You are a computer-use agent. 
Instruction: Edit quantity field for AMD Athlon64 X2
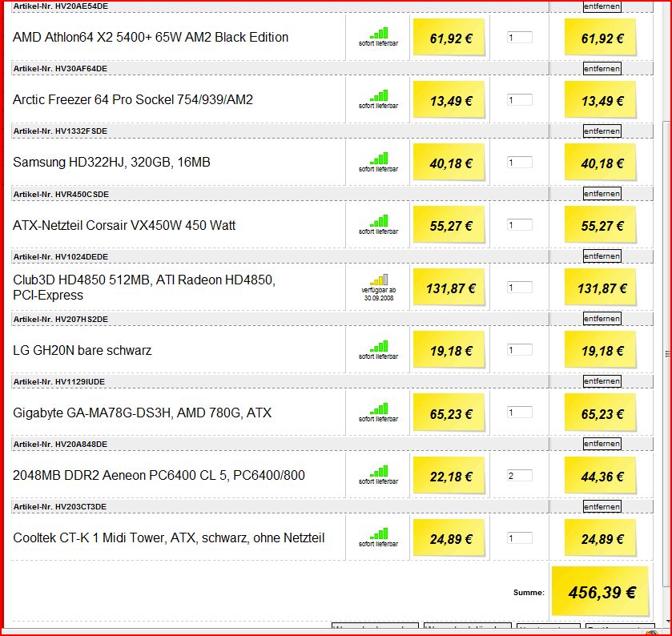520,38
